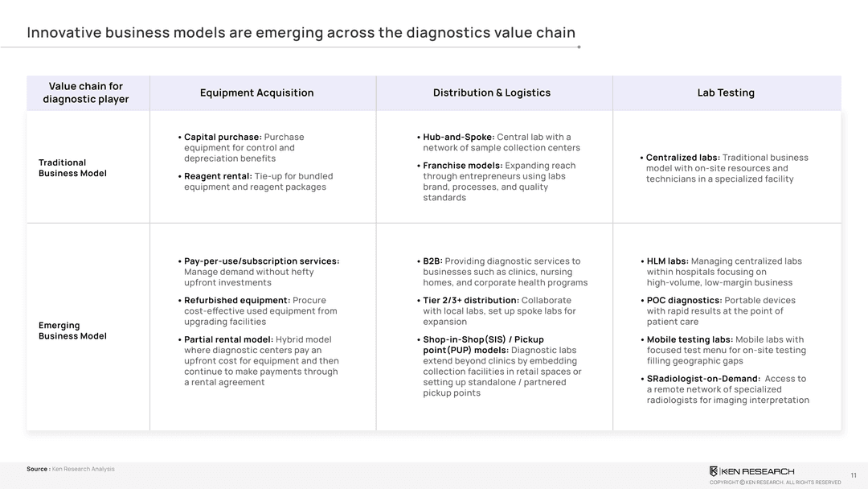The height and width of the screenshot is (489, 868).
Task: Click the Source: Ken Research Analysis footnote
Action: tap(71, 469)
